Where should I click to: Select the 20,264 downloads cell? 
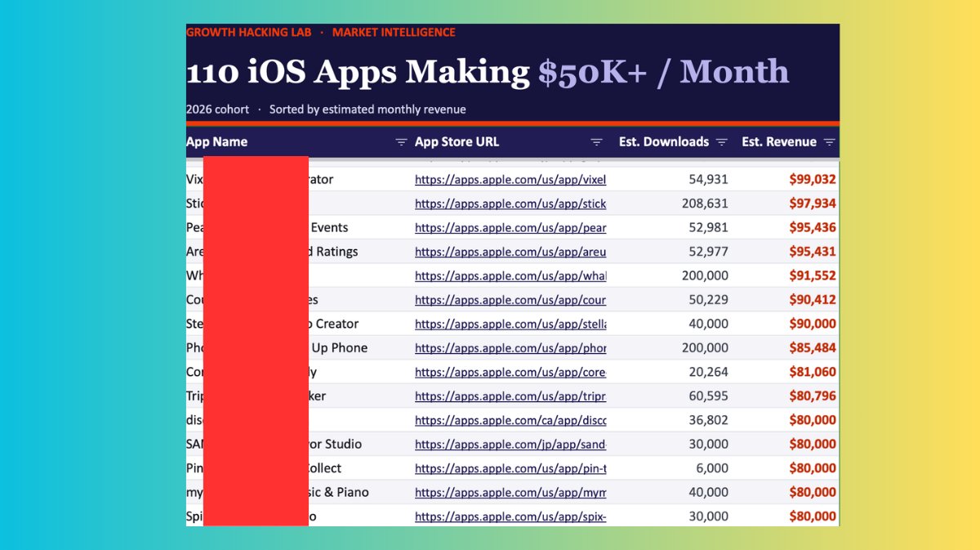coord(708,372)
